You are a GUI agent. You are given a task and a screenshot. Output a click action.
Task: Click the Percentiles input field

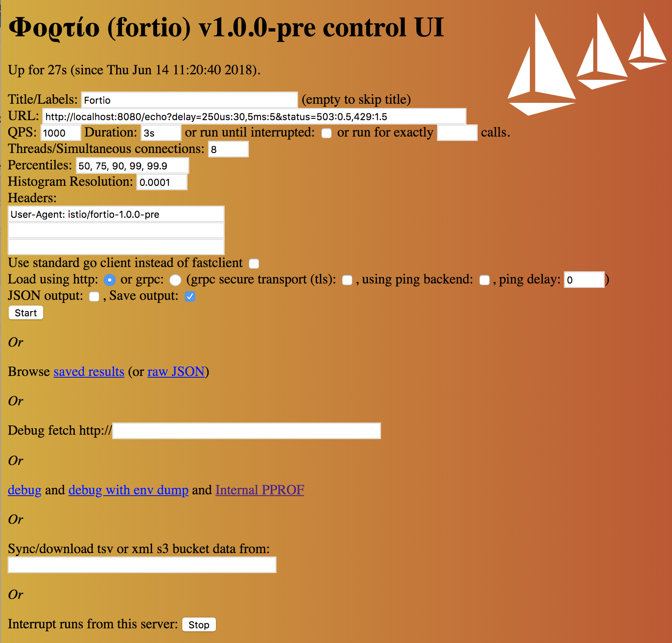[133, 166]
